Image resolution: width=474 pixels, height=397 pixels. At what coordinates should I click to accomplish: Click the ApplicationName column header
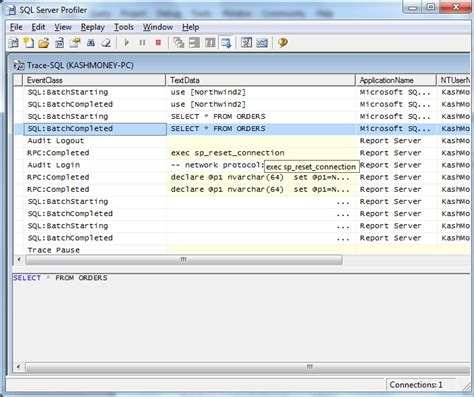point(396,80)
